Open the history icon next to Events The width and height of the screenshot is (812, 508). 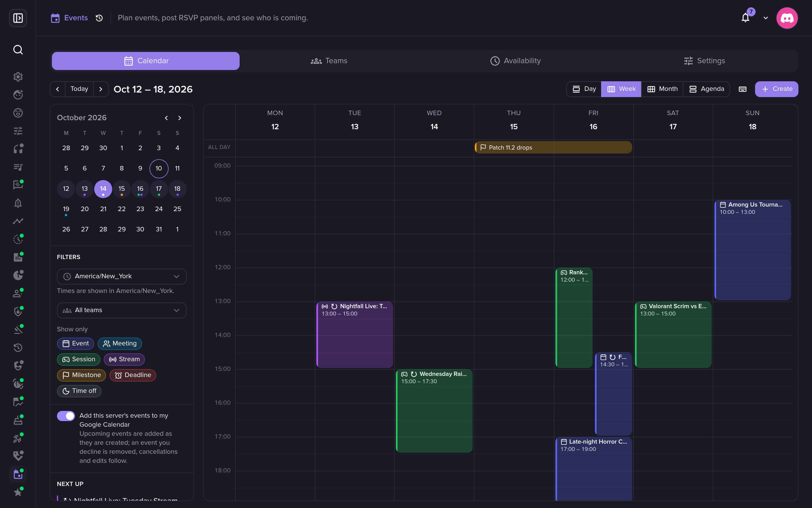pos(99,18)
